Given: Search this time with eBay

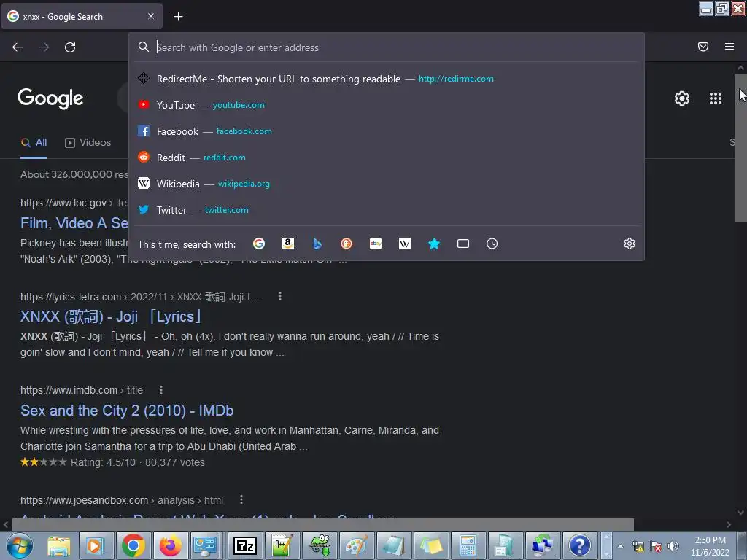Looking at the screenshot, I should 376,244.
